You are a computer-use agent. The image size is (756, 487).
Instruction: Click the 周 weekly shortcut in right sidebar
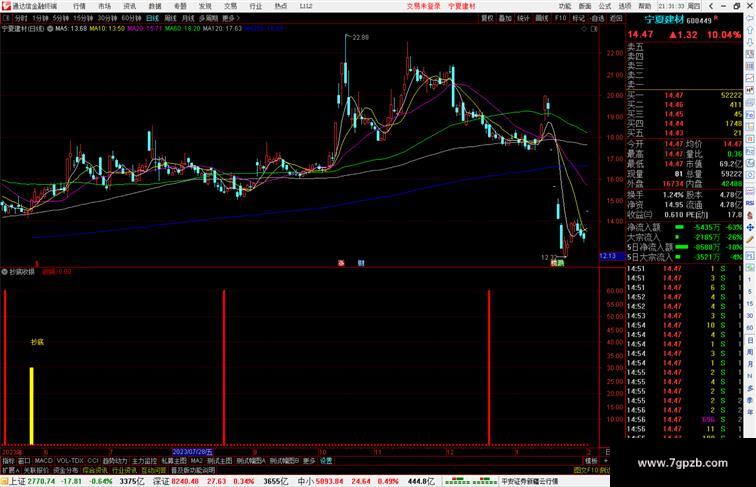[x=750, y=352]
